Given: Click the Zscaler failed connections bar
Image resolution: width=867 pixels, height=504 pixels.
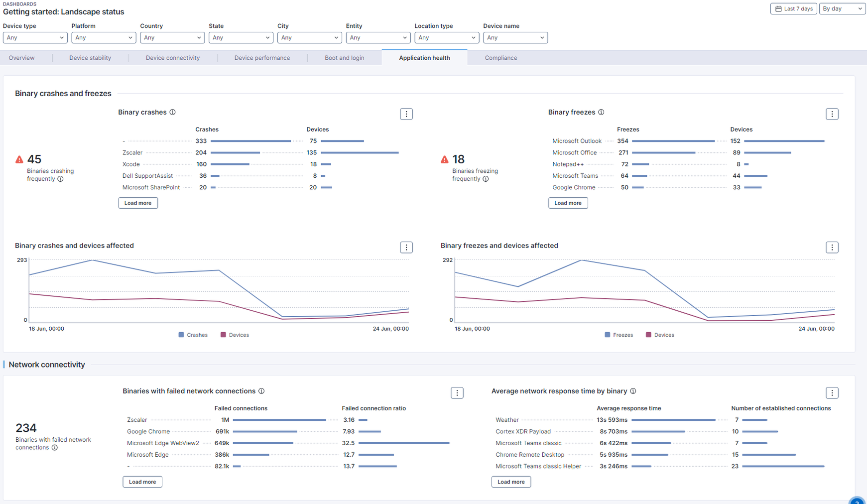Looking at the screenshot, I should tap(279, 420).
